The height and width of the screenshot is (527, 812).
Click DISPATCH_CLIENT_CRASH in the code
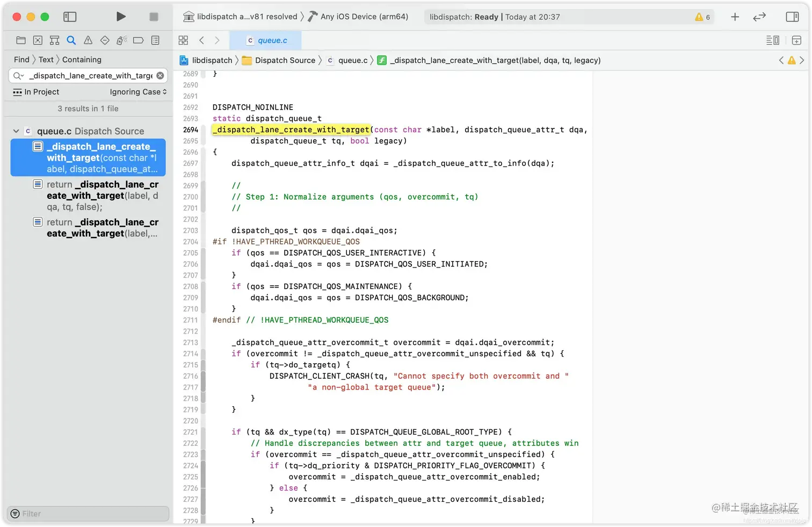pyautogui.click(x=320, y=376)
